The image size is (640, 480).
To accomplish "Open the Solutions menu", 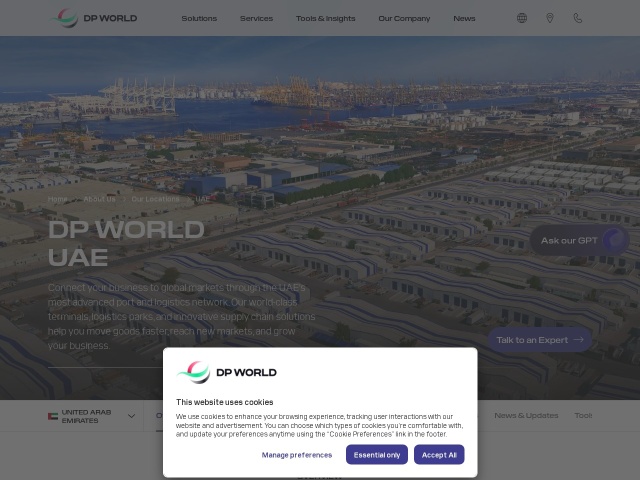I will point(199,18).
